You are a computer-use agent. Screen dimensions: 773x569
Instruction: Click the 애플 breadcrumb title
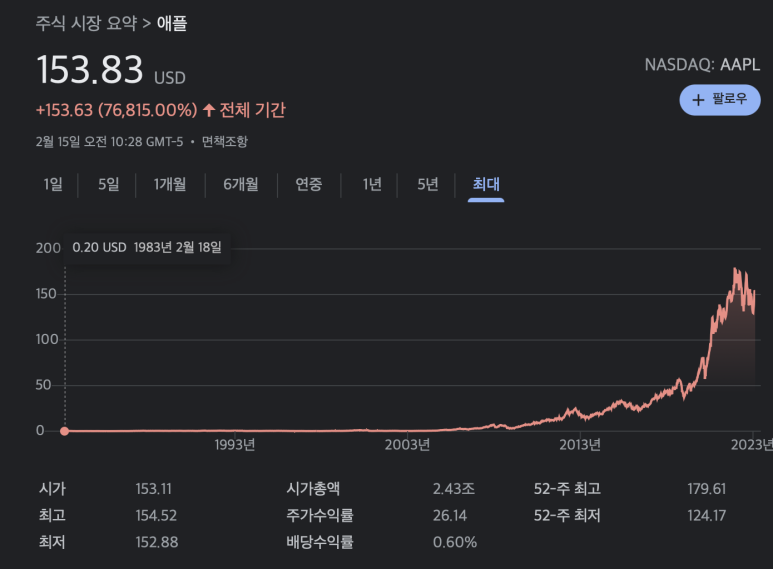[172, 23]
